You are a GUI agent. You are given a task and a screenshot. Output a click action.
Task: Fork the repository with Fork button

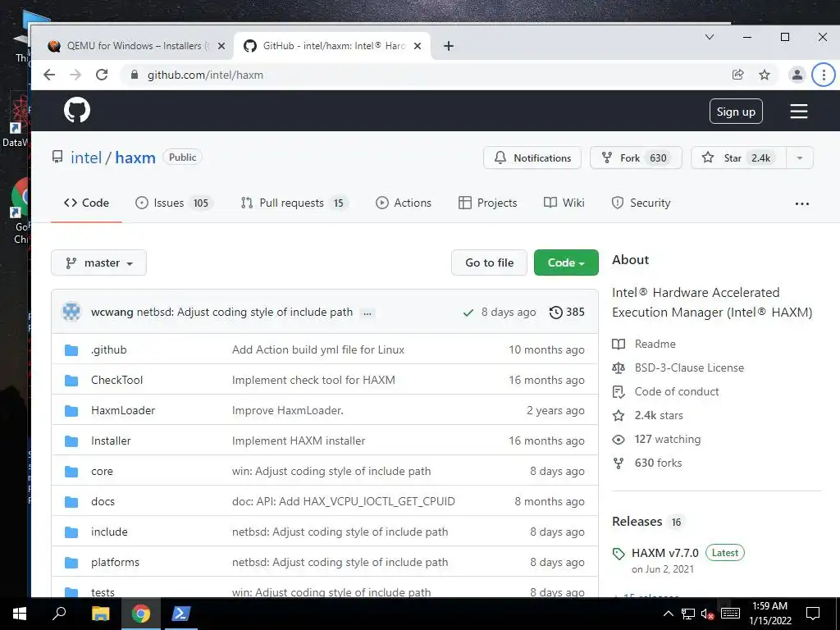pos(636,157)
